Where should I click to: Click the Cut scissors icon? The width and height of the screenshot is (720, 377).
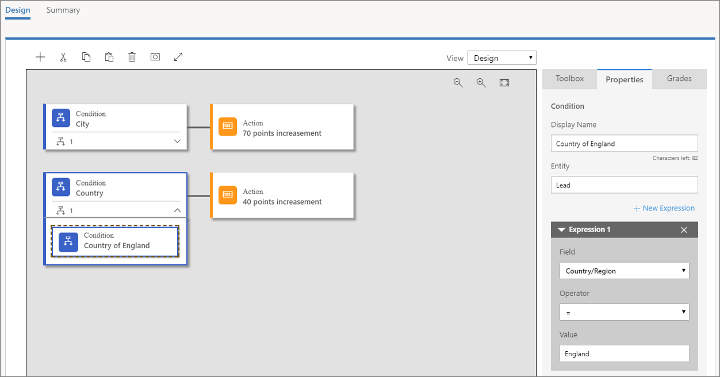[63, 57]
